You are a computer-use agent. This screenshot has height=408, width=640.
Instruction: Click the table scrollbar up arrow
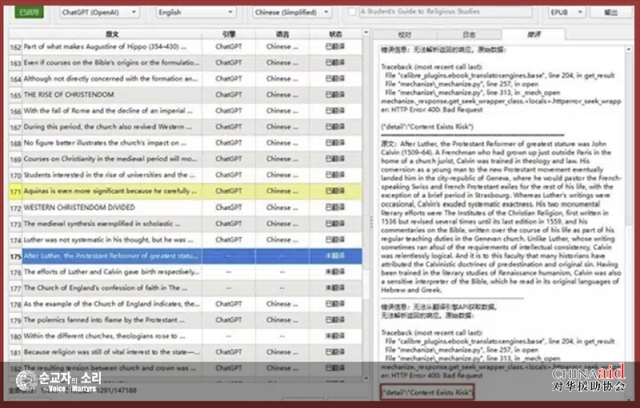pos(366,32)
